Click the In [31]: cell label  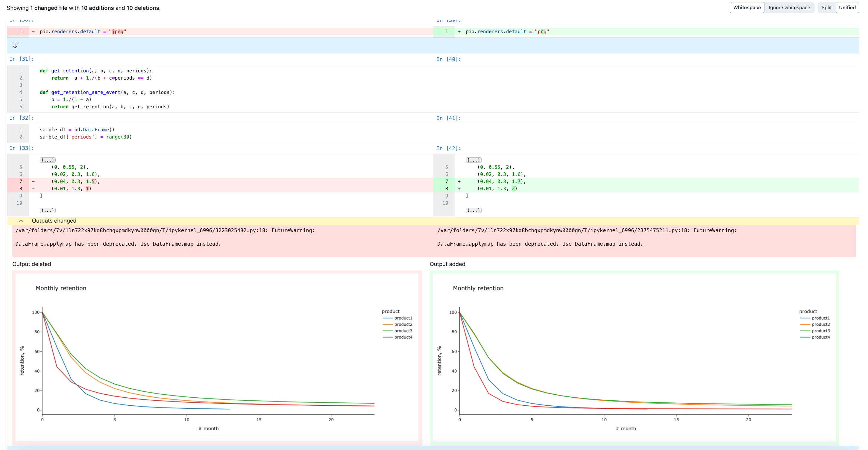point(22,59)
